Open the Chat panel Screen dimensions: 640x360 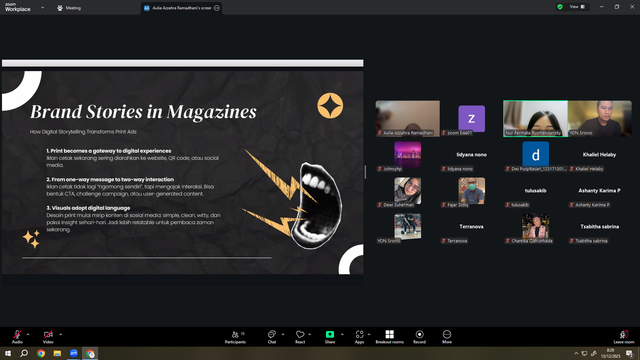[x=272, y=337]
